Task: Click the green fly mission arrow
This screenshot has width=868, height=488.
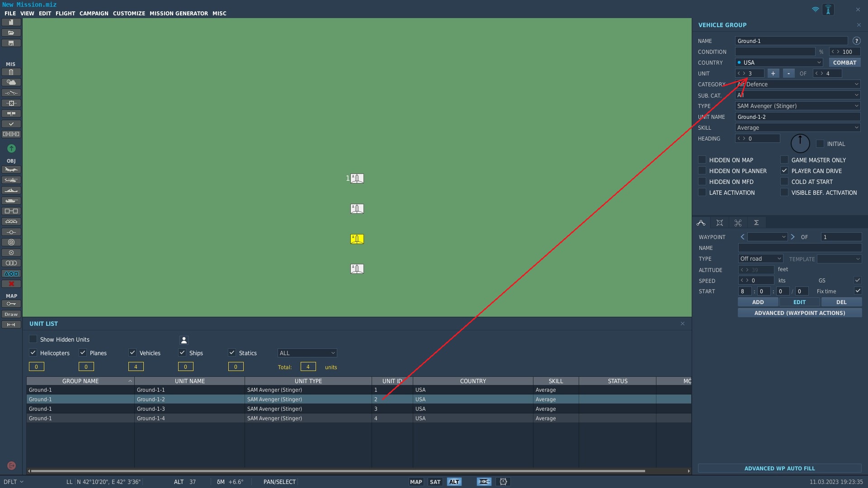Action: pyautogui.click(x=11, y=148)
